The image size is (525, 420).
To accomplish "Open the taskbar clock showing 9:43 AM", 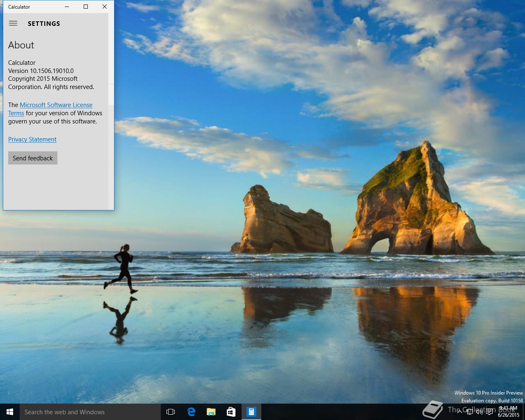I will (x=509, y=412).
